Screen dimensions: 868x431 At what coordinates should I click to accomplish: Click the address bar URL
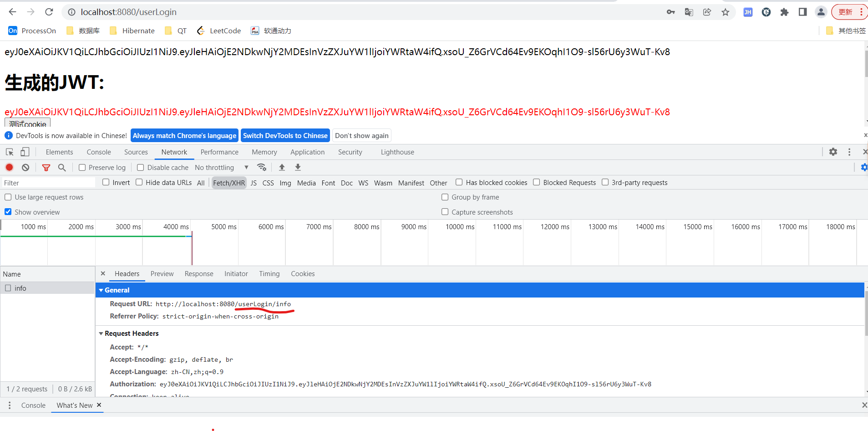coord(129,12)
